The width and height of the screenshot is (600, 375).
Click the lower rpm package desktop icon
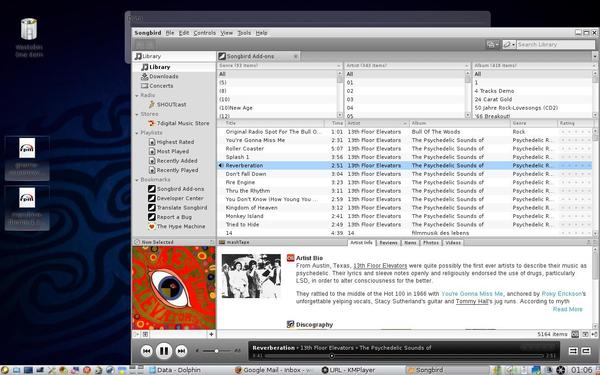tap(27, 208)
